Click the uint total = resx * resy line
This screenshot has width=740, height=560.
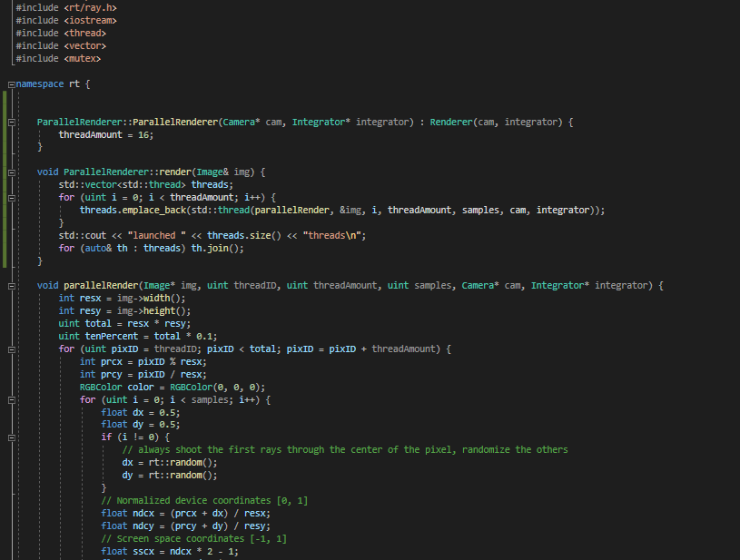[124, 324]
